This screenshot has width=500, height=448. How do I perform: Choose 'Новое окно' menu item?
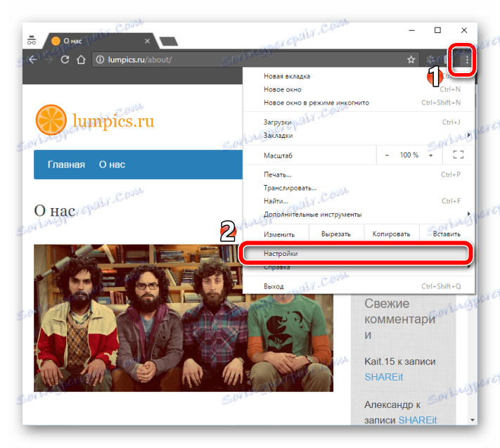click(x=359, y=89)
